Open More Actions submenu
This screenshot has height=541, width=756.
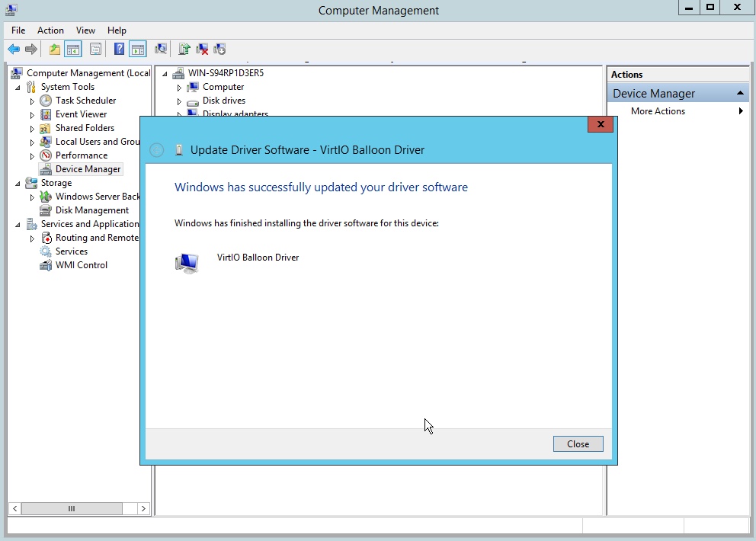678,111
